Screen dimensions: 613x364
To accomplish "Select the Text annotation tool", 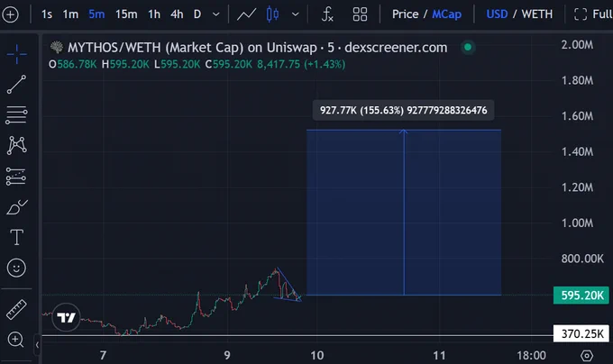I will [16, 238].
